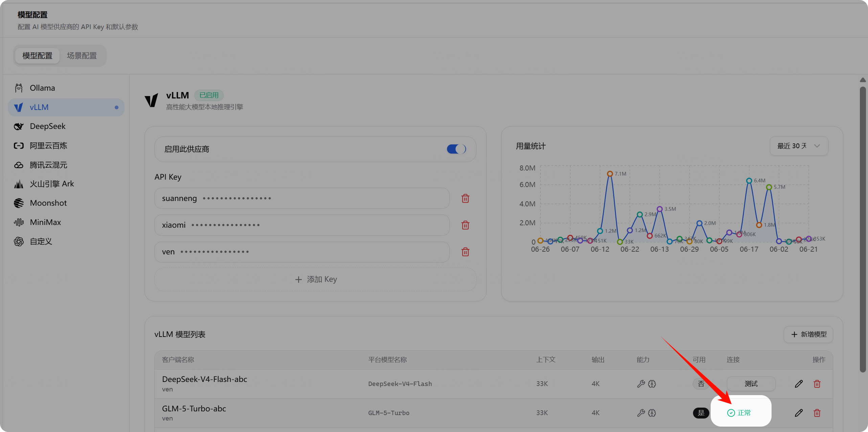
Task: Click the 正常 status for GLM-5-Turbo-abc
Action: coord(739,413)
